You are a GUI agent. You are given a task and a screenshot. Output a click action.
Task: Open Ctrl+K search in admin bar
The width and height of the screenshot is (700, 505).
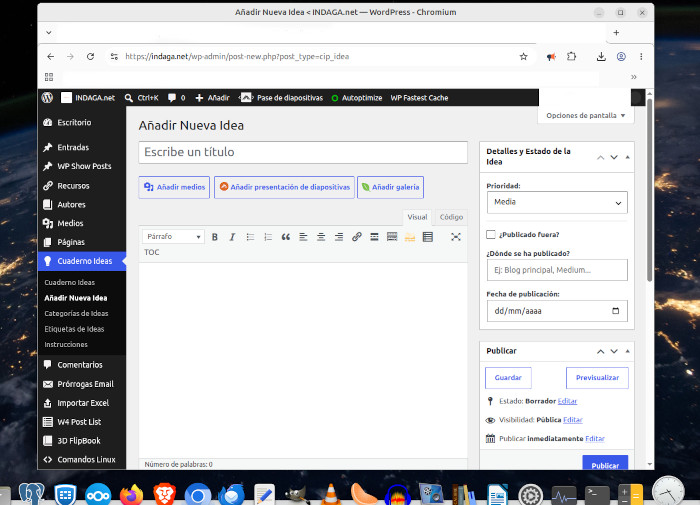142,98
